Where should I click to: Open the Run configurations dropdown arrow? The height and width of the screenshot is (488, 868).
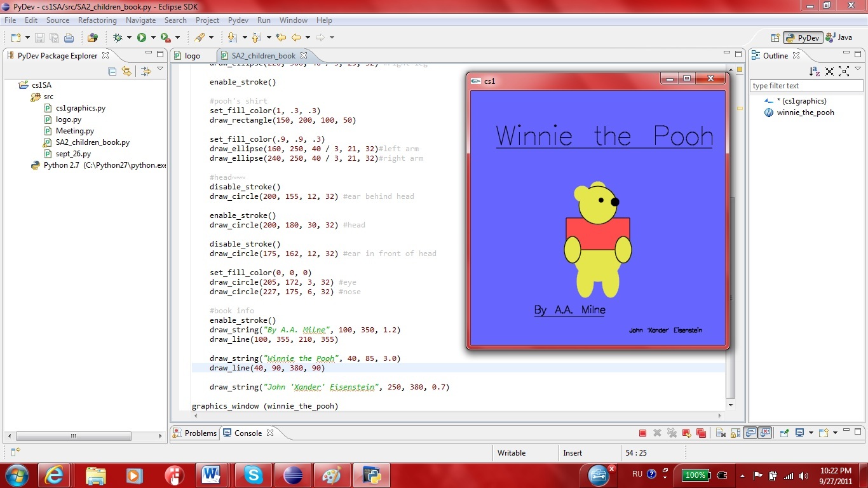point(153,37)
